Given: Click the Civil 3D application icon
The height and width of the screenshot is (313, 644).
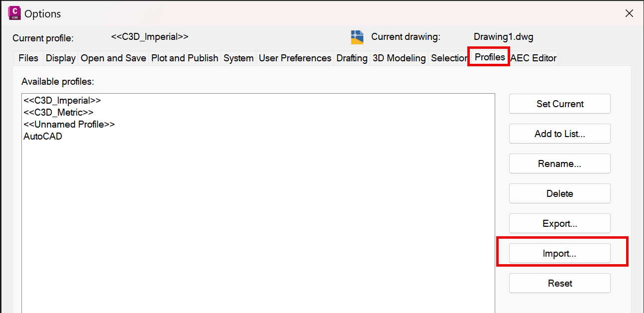Looking at the screenshot, I should coord(14,13).
